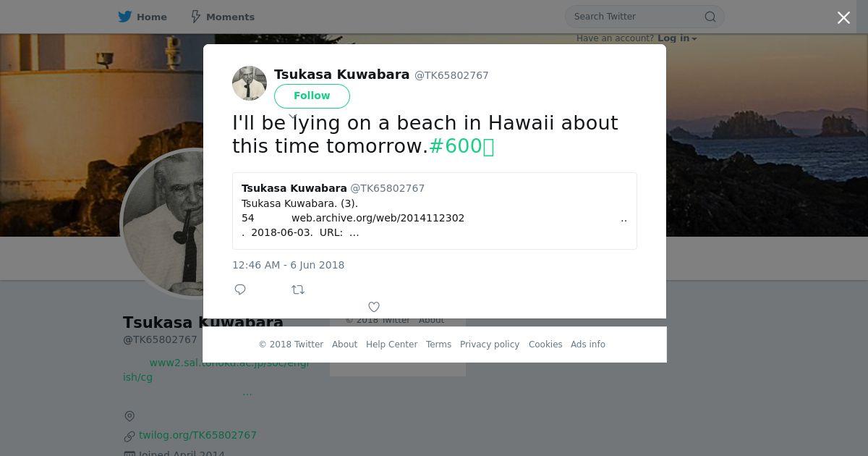Click the link chain icon beside twilog
Image resolution: width=868 pixels, height=456 pixels.
click(x=129, y=436)
